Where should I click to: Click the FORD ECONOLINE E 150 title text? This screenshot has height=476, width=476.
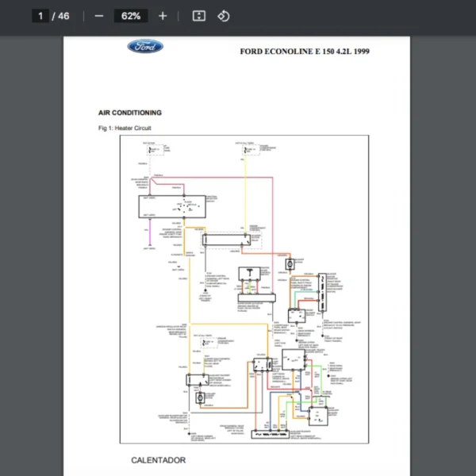pos(304,52)
